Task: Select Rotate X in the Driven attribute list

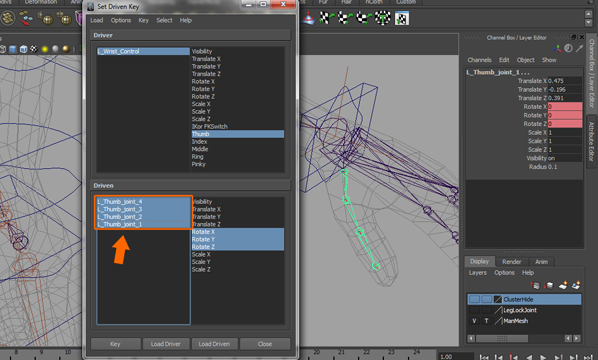Action: [238, 232]
